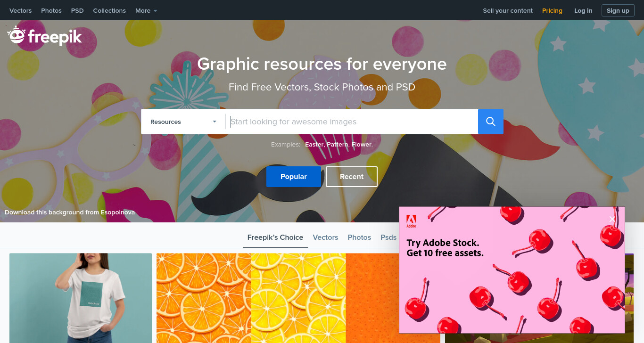Switch to the Vectors tab below hero
644x343 pixels.
point(325,237)
